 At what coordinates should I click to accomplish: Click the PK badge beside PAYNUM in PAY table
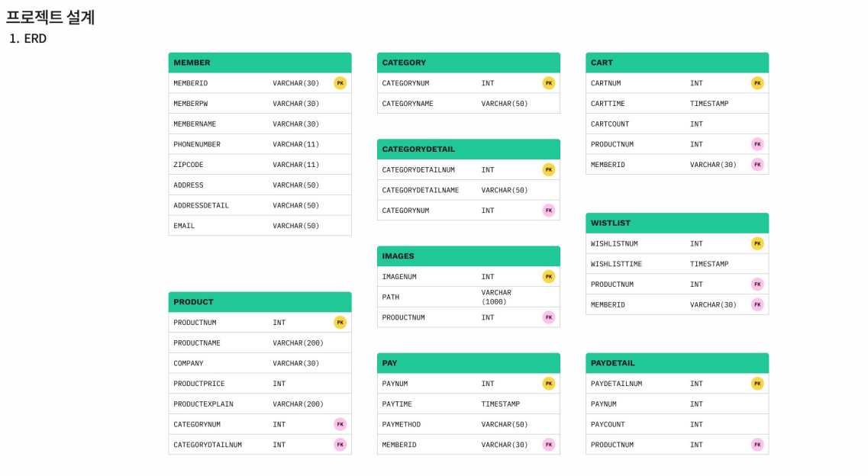pyautogui.click(x=549, y=384)
